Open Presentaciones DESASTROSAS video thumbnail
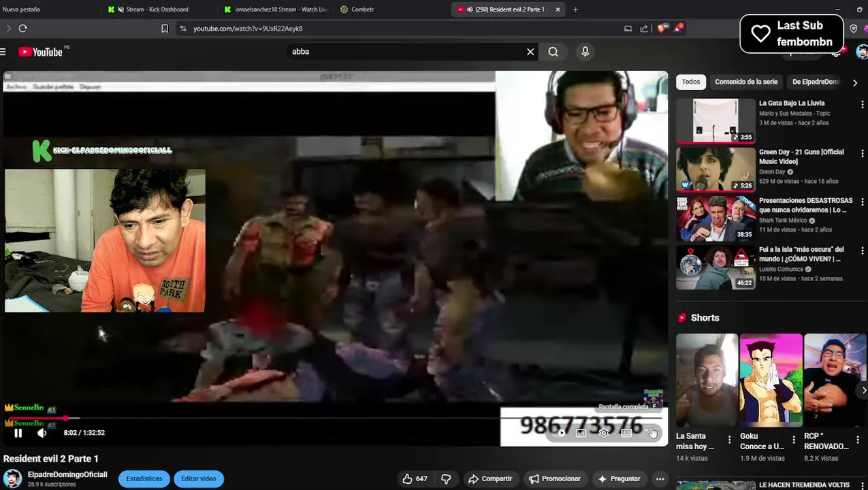Viewport: 868px width, 490px height. point(716,218)
